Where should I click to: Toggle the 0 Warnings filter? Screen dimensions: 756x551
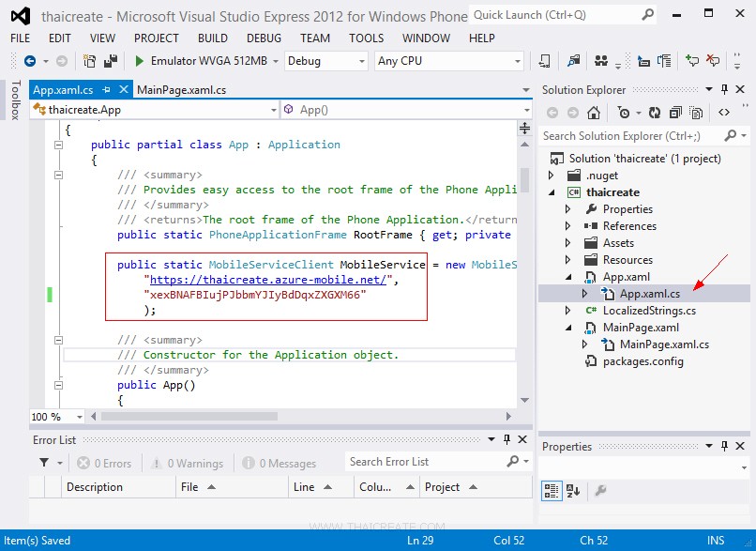click(x=187, y=463)
